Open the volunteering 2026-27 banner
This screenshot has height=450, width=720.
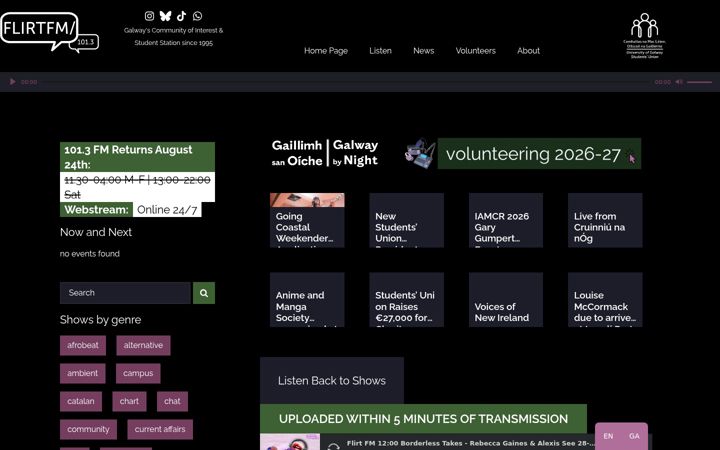539,154
